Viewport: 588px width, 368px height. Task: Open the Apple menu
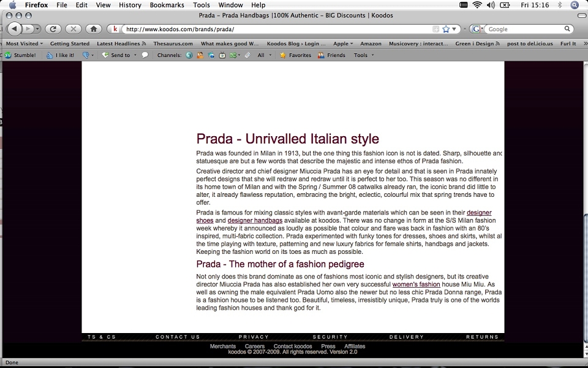click(12, 5)
